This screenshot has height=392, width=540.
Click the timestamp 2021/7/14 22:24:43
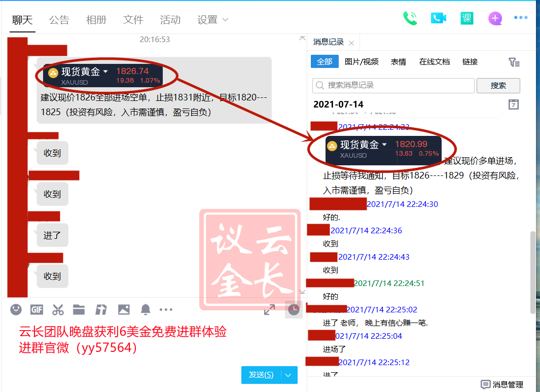(x=374, y=257)
